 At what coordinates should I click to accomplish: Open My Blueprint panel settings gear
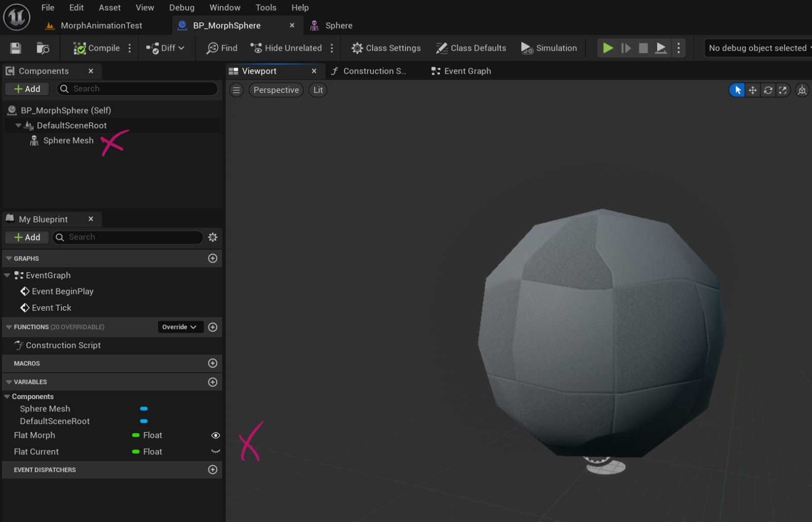click(213, 237)
